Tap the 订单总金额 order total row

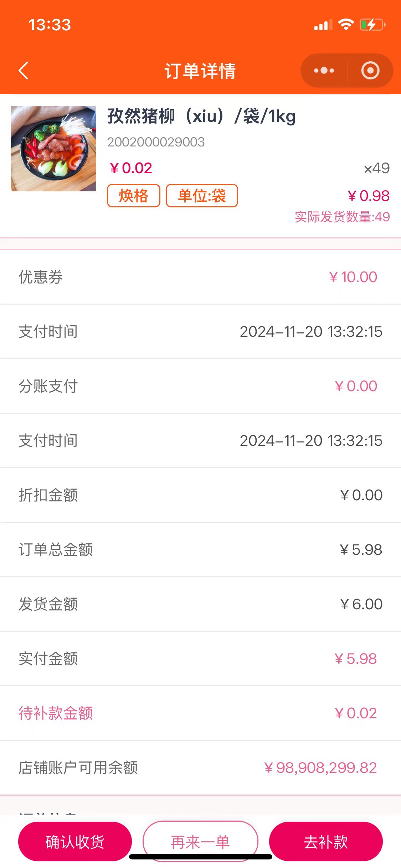pyautogui.click(x=200, y=550)
